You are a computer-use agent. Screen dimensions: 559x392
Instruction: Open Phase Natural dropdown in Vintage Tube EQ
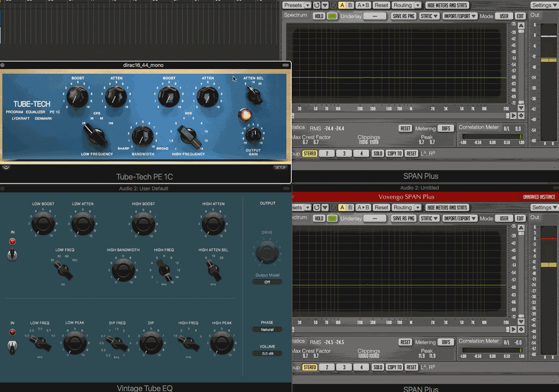(x=267, y=329)
